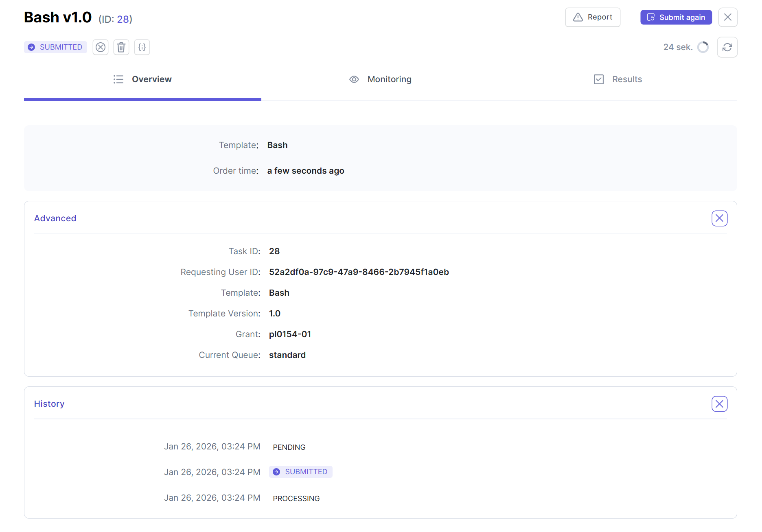Click the Task ID value 28
Viewport: 762px width, 532px height.
point(274,251)
